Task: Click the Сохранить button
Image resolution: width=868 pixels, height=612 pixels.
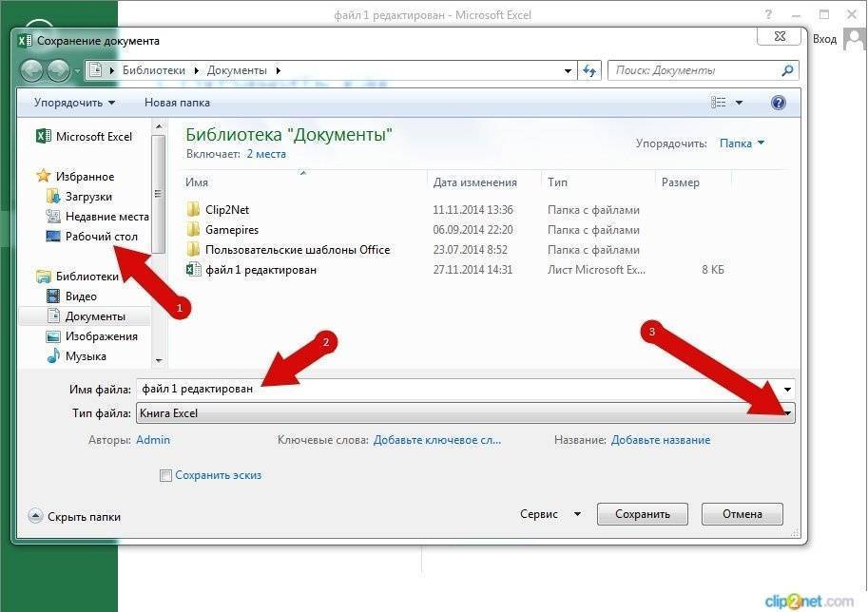Action: pos(642,514)
